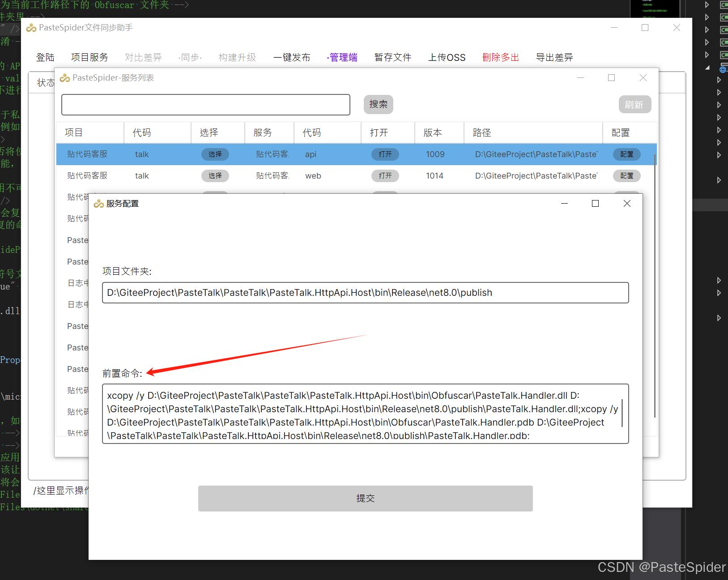Click the 前置命令 text area scrollbar

pyautogui.click(x=622, y=414)
